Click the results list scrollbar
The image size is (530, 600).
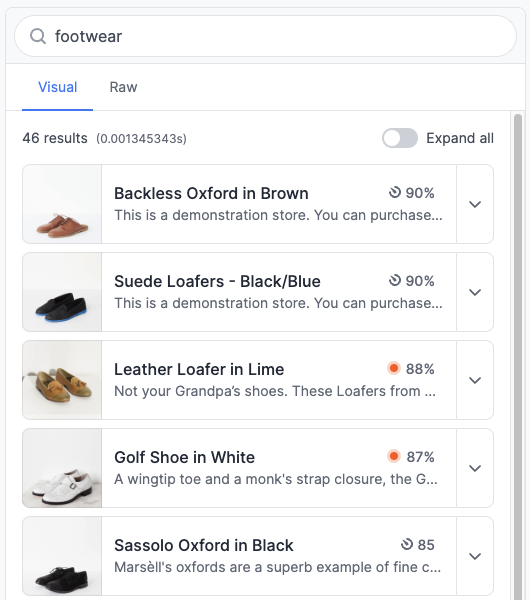518,356
